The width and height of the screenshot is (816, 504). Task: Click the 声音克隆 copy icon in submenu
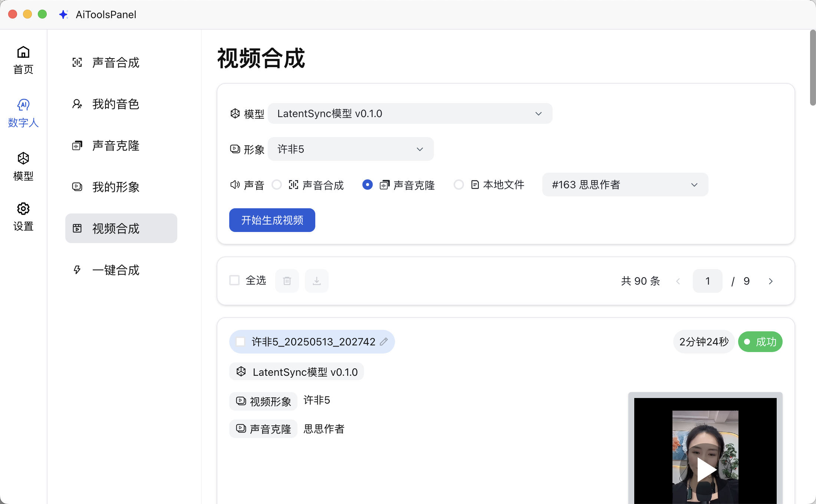[x=77, y=145]
